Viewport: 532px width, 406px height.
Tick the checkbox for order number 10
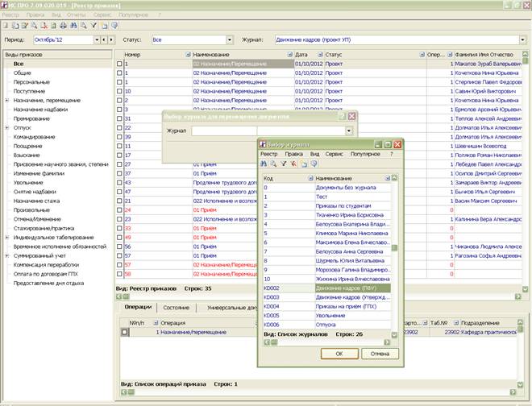[119, 91]
